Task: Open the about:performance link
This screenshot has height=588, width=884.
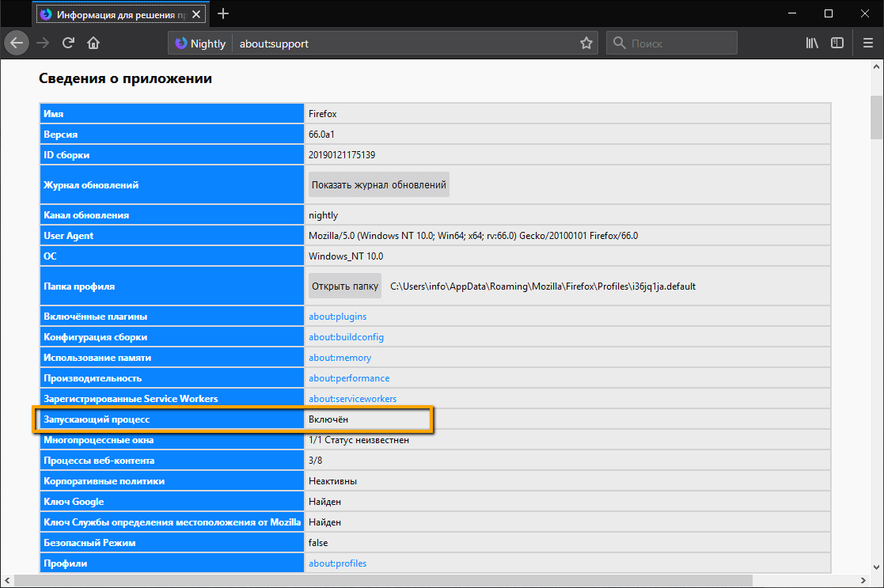Action: click(x=349, y=378)
